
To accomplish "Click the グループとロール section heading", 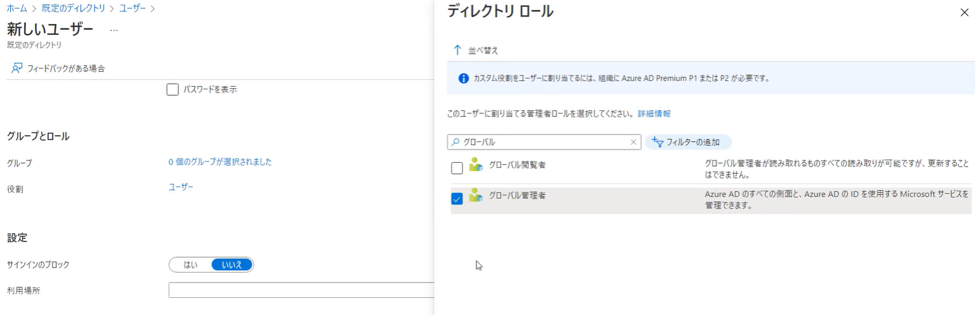I will (38, 137).
